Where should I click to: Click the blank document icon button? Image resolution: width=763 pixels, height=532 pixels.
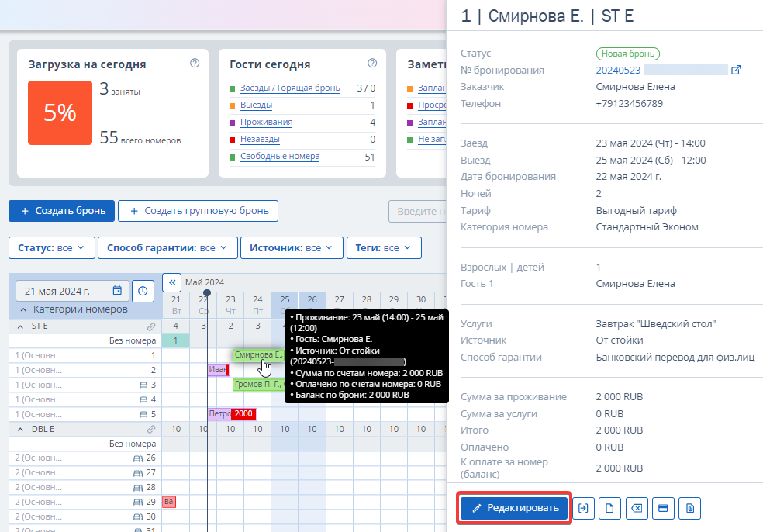coord(609,509)
